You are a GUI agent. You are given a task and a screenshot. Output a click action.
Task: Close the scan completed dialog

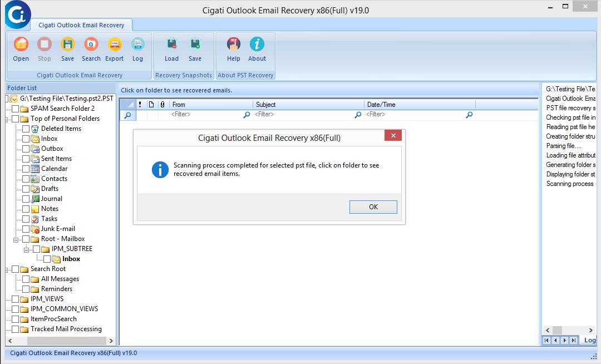click(x=393, y=135)
